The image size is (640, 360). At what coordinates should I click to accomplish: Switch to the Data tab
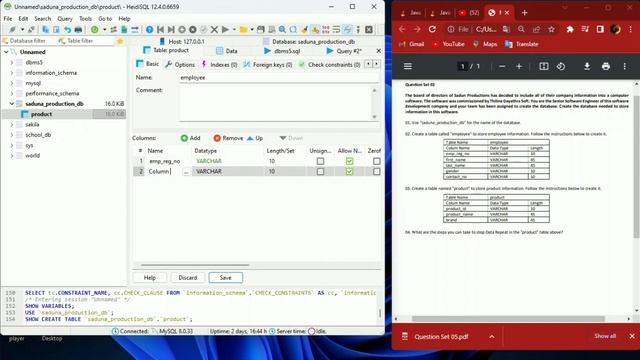pos(227,51)
